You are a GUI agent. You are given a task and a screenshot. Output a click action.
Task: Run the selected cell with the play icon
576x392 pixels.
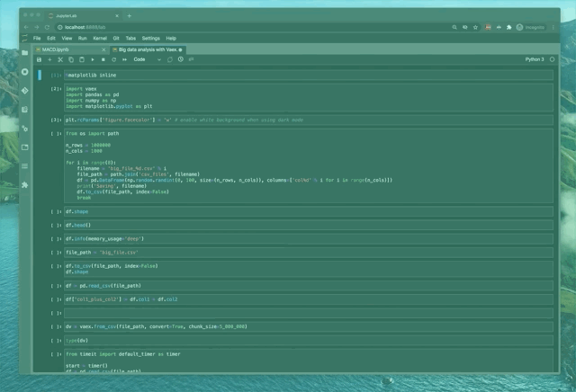coord(93,59)
